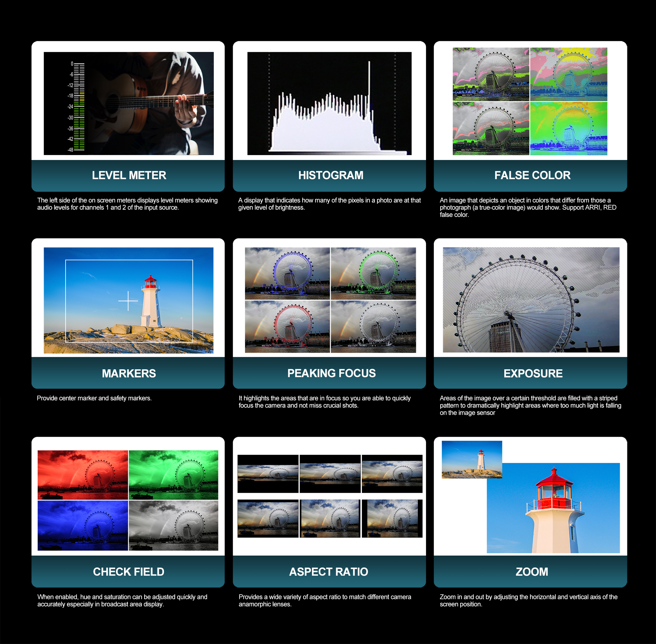Click the LEVEL METER title banner
This screenshot has width=656, height=644.
128,175
